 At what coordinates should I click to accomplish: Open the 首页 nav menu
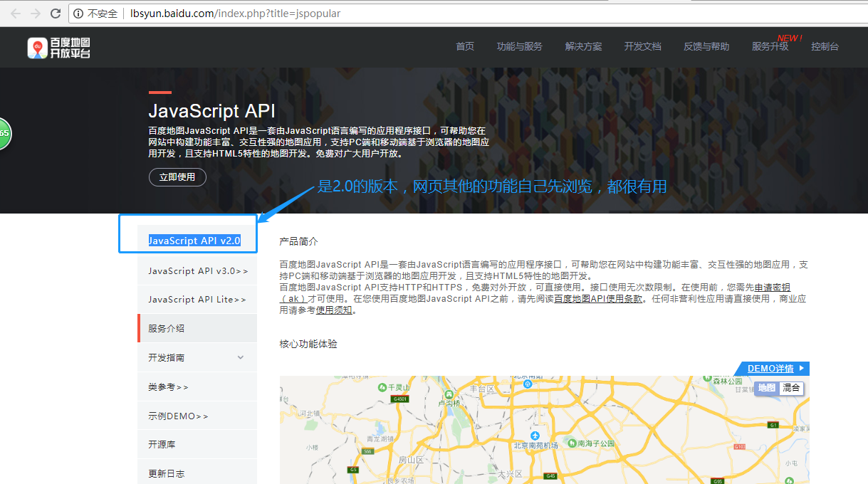coord(465,46)
